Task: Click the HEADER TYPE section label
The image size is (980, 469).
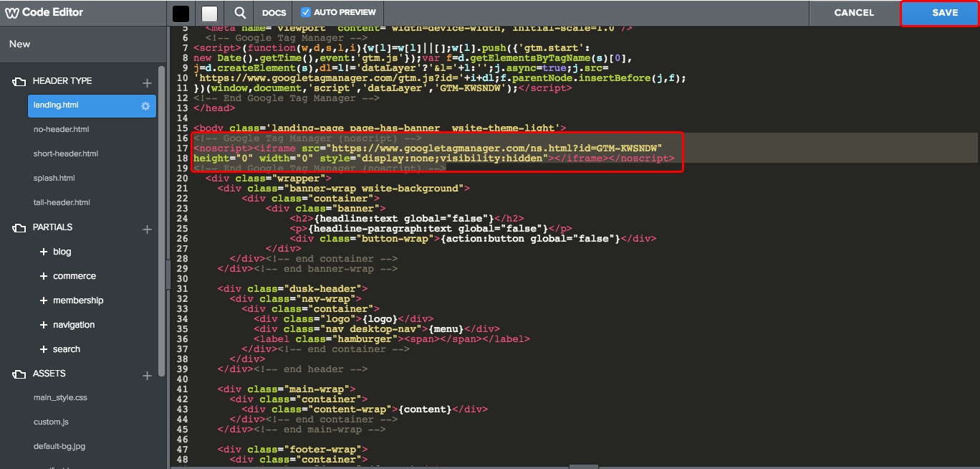Action: pyautogui.click(x=62, y=81)
